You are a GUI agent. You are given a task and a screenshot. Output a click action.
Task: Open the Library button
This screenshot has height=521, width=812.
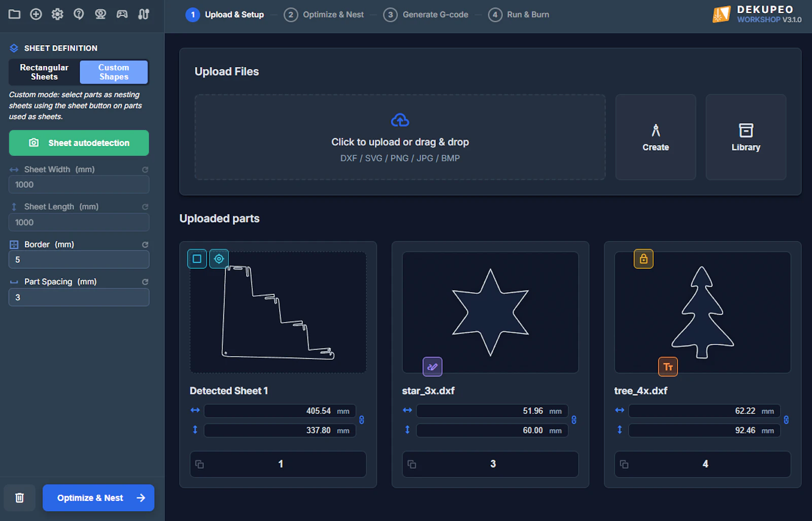tap(746, 137)
